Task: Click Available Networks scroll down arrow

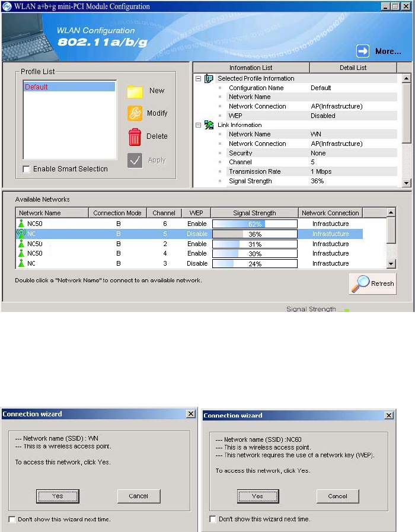Action: 391,263
